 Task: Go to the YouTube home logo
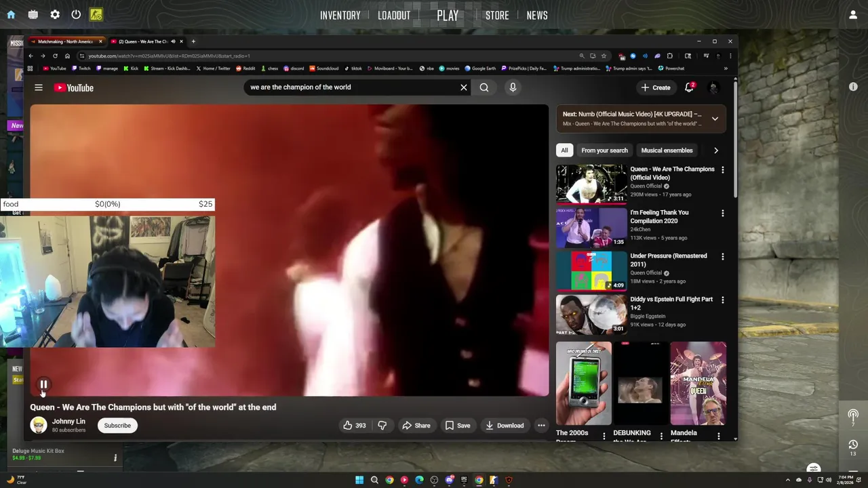pos(74,87)
